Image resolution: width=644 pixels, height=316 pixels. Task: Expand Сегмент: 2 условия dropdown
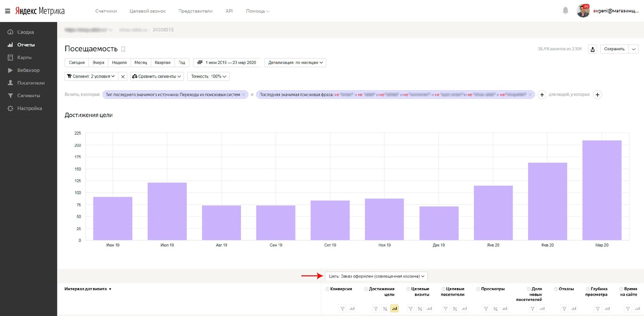click(x=90, y=76)
